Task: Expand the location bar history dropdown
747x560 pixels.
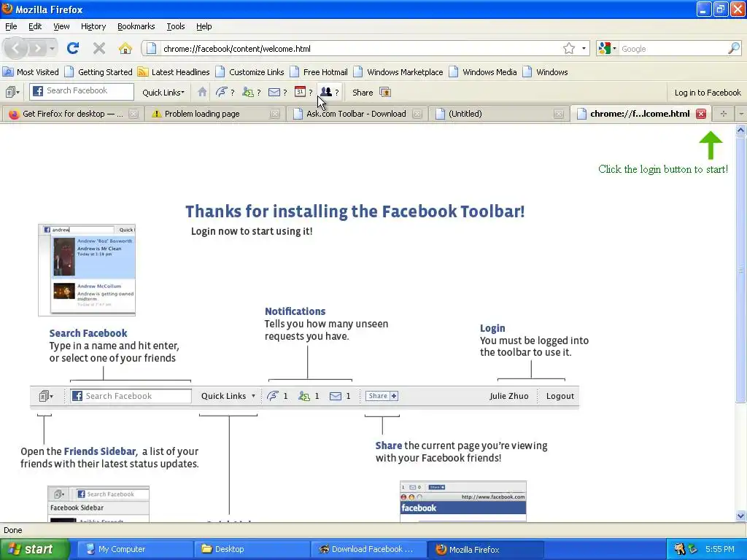Action: 584,49
